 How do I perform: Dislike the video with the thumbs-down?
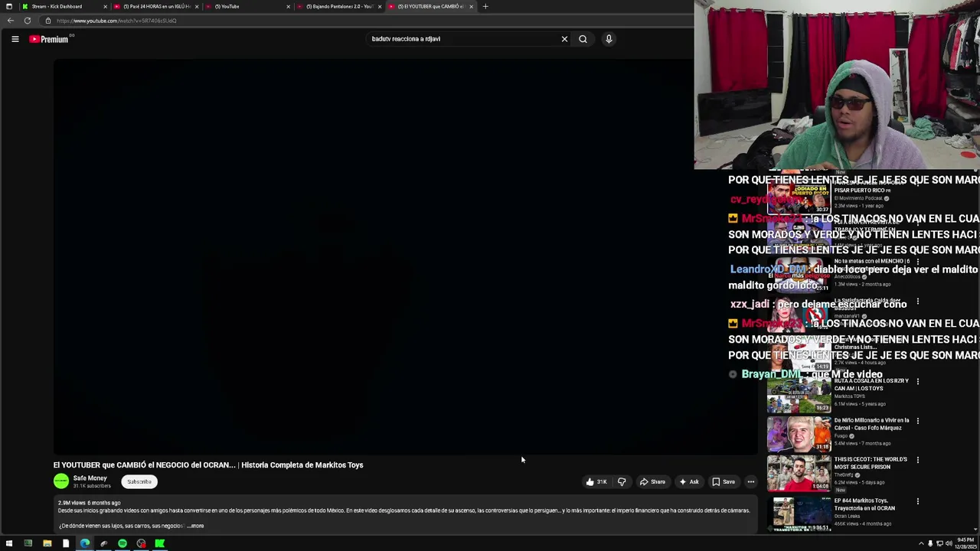pos(622,482)
